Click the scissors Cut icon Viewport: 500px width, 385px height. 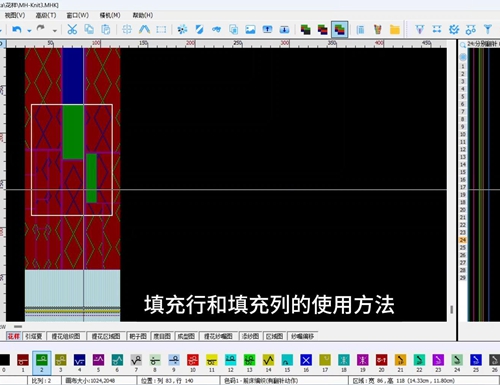[72, 30]
